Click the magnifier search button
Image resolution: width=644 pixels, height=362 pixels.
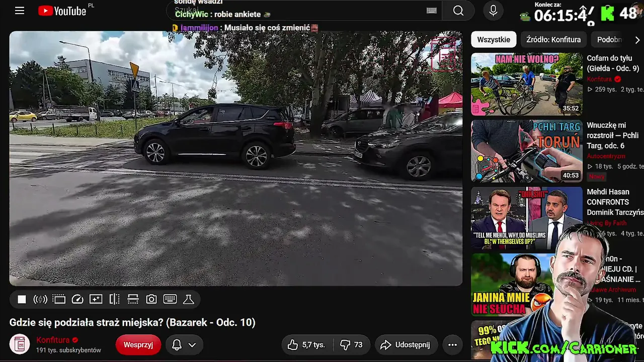click(458, 11)
